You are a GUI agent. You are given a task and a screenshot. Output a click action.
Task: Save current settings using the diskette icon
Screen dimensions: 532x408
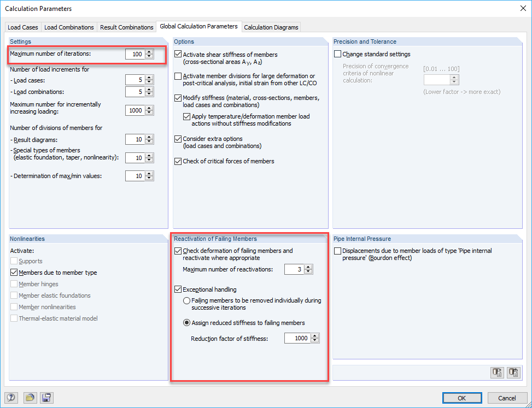pyautogui.click(x=46, y=398)
